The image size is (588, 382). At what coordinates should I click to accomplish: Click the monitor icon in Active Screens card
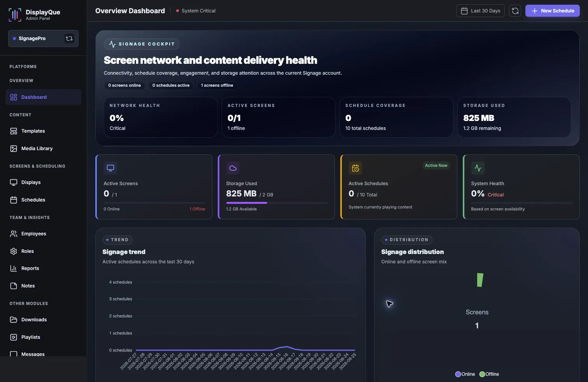pos(110,168)
